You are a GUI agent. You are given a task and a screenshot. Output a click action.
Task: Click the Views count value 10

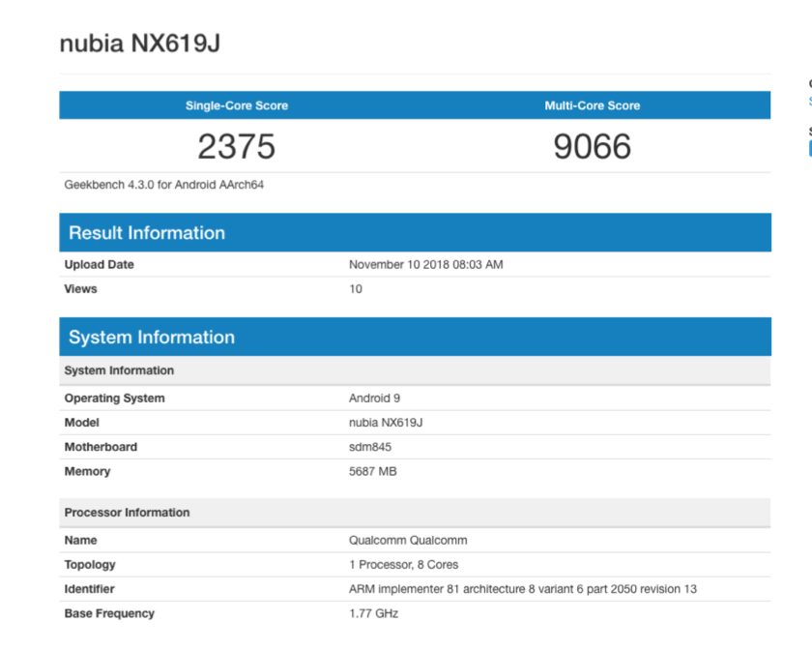tap(356, 289)
